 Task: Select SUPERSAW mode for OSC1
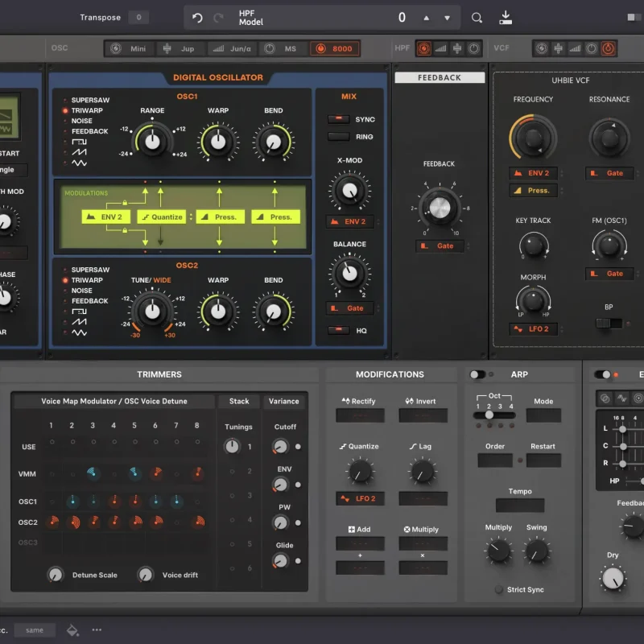(x=89, y=101)
